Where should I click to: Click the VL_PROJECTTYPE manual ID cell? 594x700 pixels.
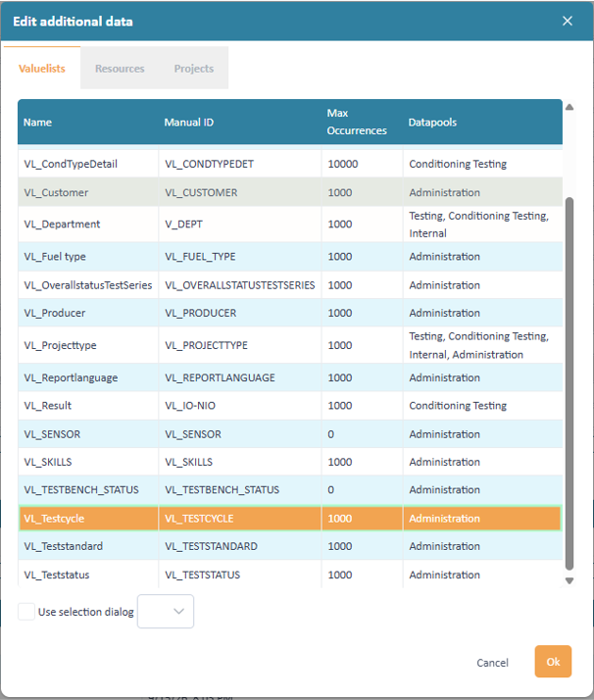click(x=240, y=345)
